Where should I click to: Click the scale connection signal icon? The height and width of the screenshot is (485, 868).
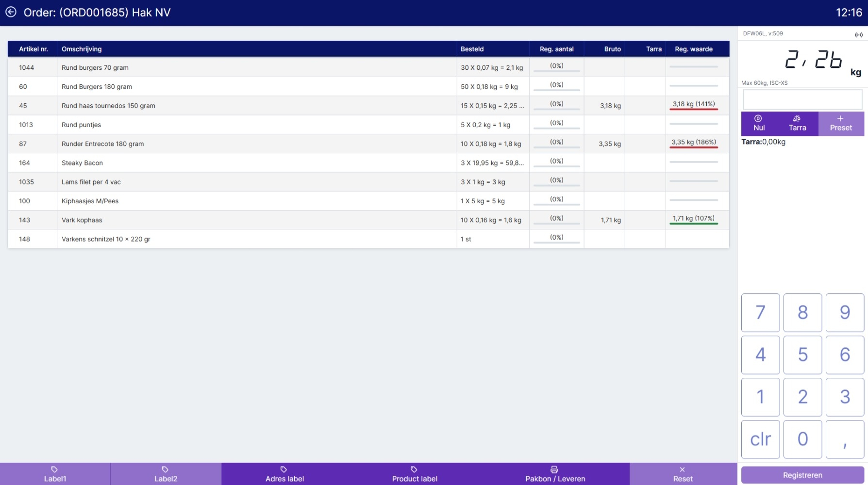pos(858,34)
